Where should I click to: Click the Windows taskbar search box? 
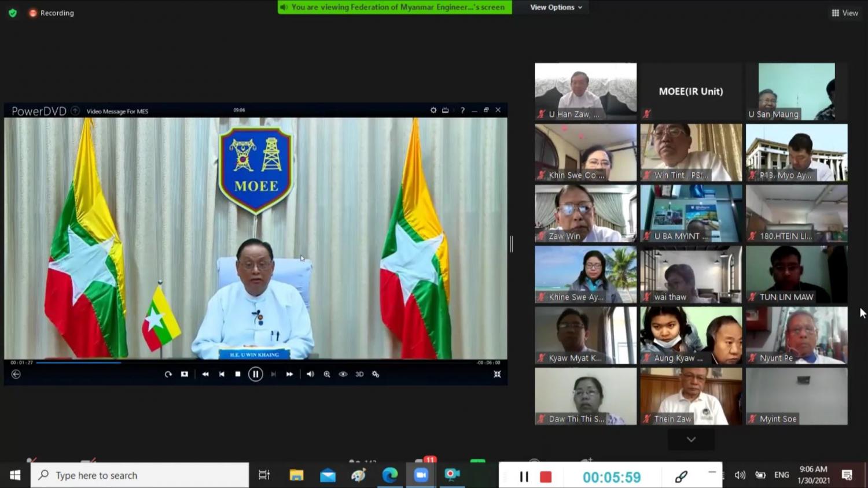click(140, 475)
